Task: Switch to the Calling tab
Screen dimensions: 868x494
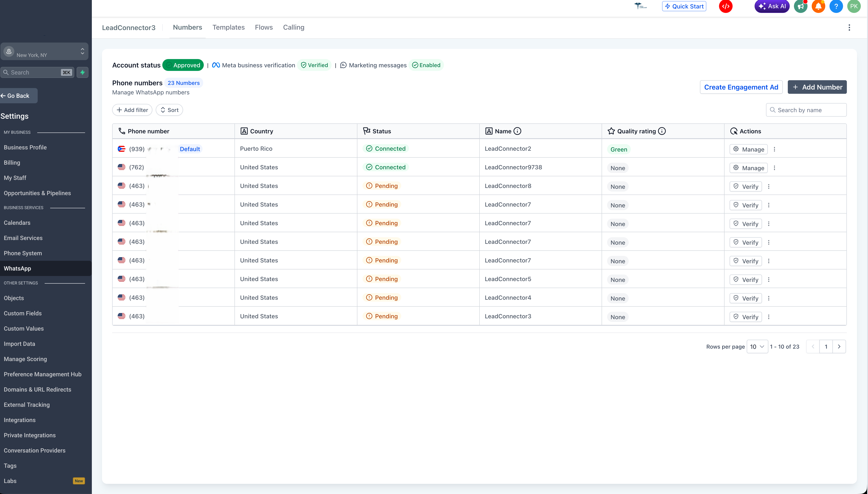Action: [x=293, y=28]
